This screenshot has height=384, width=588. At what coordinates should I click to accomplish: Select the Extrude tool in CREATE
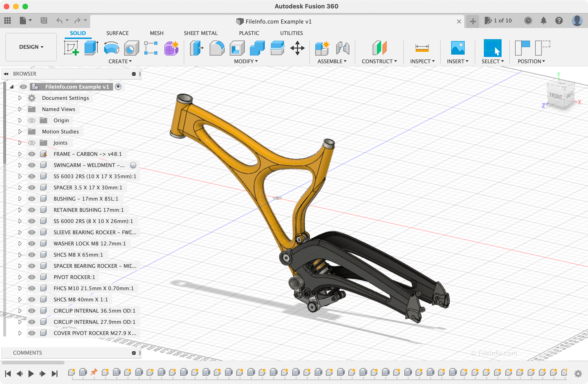click(92, 48)
